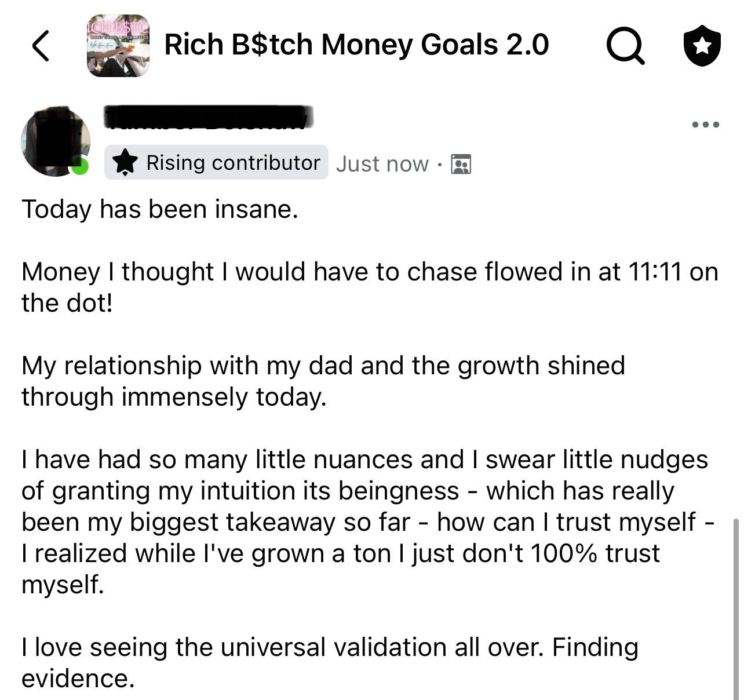Viewport: 744px width, 700px height.
Task: Tap the shield star badge icon
Action: coord(702,45)
